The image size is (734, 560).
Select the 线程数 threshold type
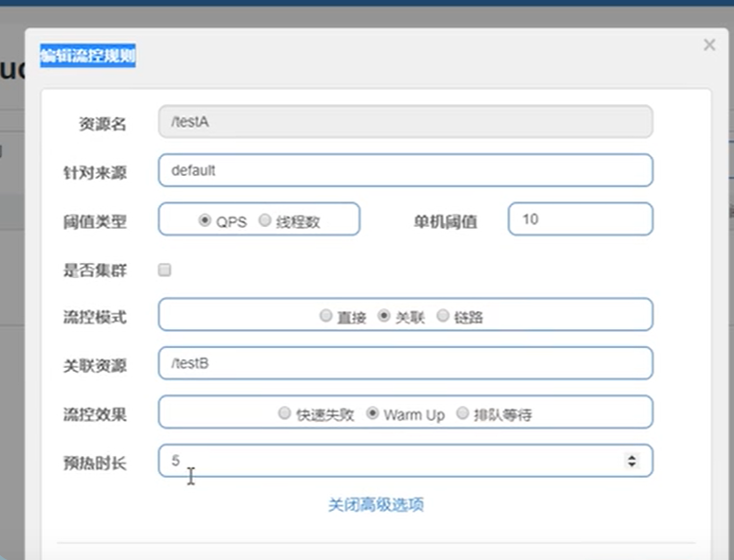point(265,220)
